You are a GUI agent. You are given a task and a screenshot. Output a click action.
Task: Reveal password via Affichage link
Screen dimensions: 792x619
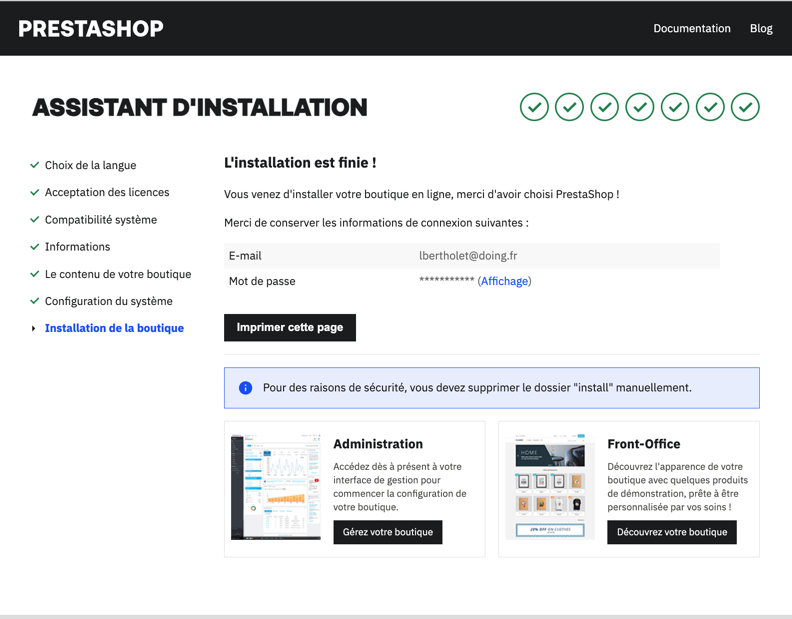(504, 281)
